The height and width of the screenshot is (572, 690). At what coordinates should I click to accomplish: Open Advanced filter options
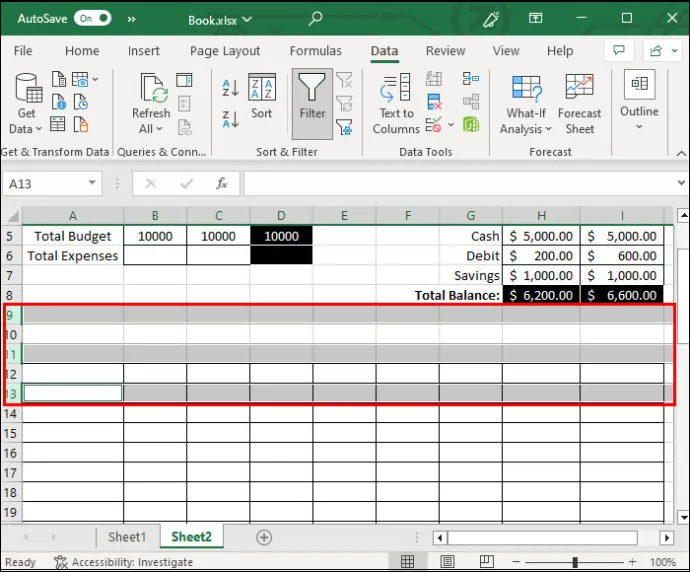click(344, 128)
